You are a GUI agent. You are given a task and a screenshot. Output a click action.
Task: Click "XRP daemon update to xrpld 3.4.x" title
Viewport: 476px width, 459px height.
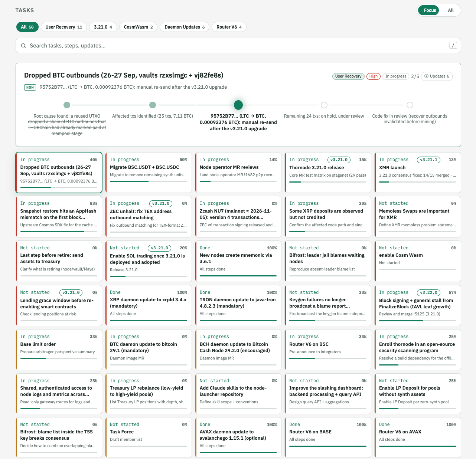(x=148, y=303)
